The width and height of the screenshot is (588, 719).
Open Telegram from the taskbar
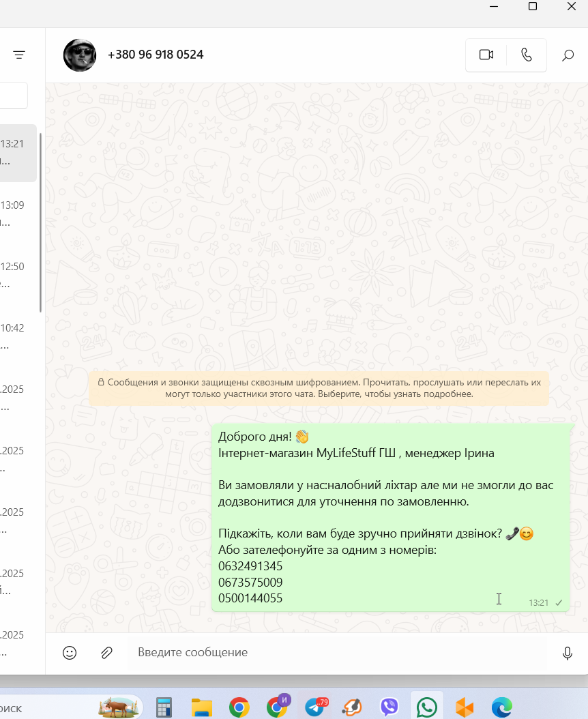click(x=316, y=707)
